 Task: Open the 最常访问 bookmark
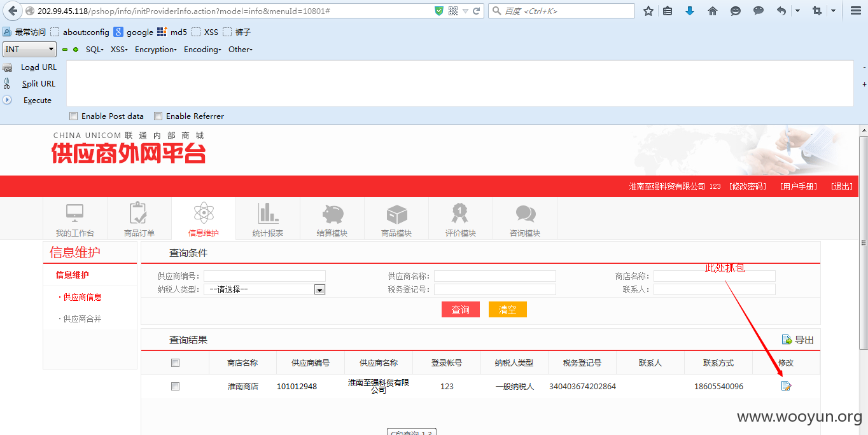tap(24, 32)
